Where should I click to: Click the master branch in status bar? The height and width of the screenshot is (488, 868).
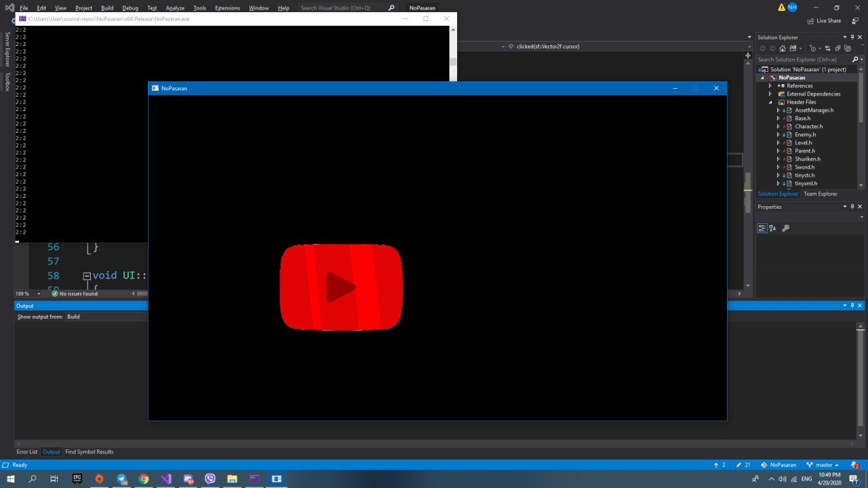[822, 465]
